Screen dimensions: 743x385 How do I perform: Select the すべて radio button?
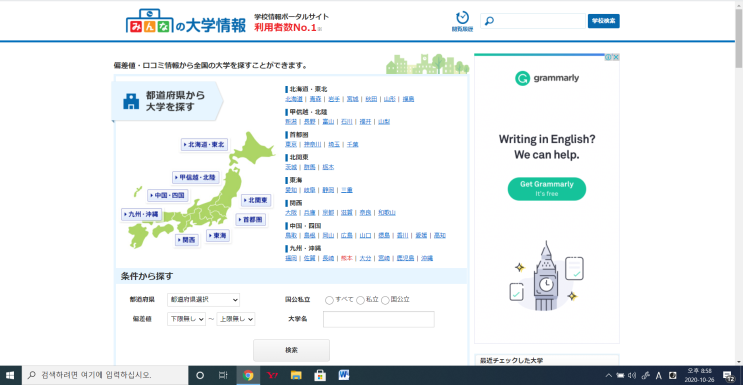coord(329,300)
